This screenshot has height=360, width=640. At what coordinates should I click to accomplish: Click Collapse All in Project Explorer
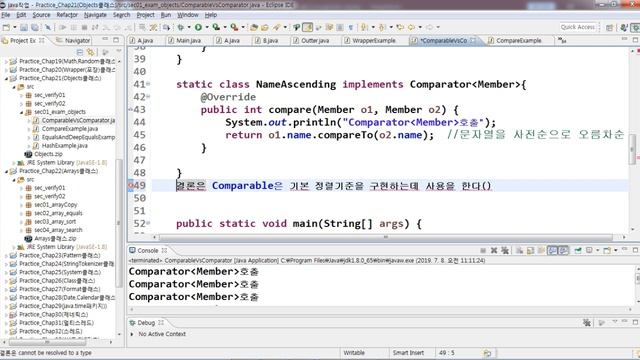point(80,52)
